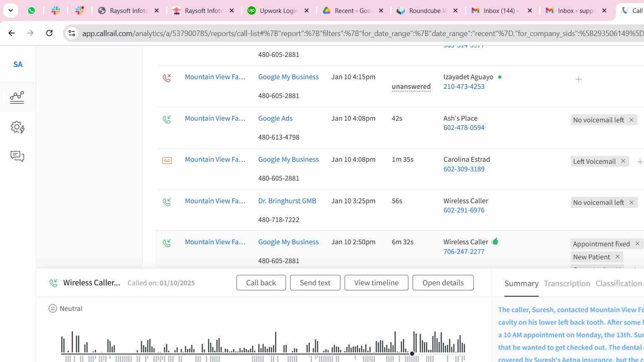Viewport: 644px width, 362px height.
Task: Open the Analytics reports sidebar icon
Action: click(17, 97)
